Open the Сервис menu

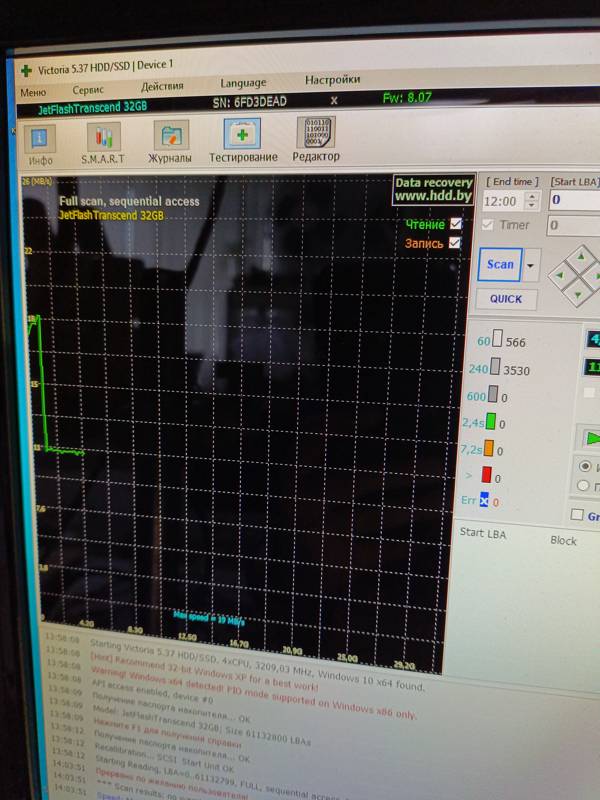[87, 90]
